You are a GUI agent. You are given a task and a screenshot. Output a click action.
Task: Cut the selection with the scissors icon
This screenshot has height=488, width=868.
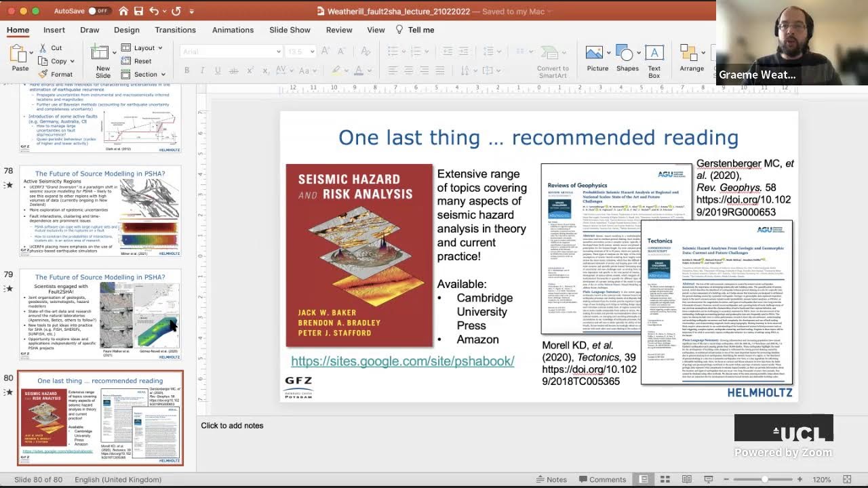pos(43,48)
